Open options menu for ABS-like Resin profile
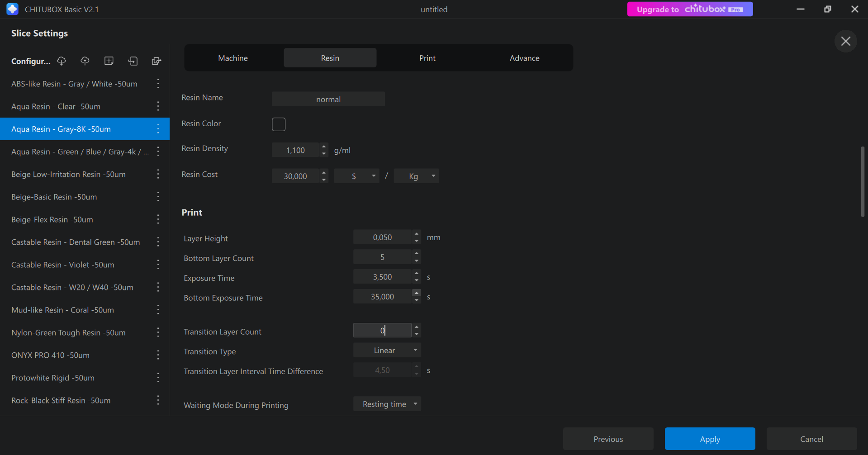 [158, 84]
